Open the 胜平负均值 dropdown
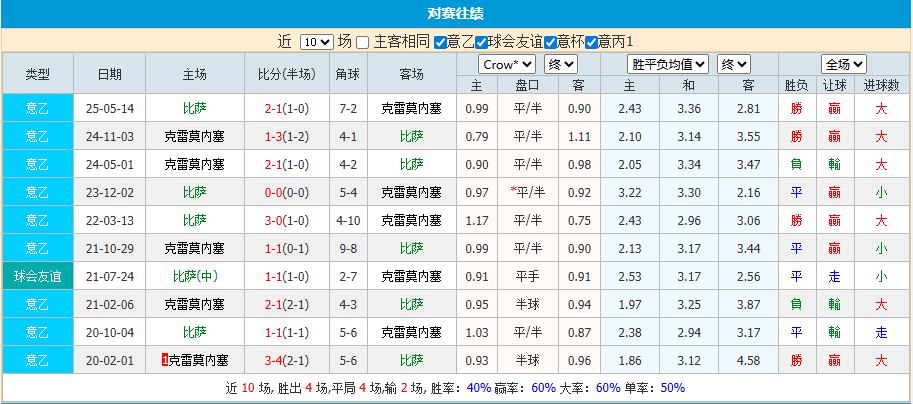 [x=668, y=64]
